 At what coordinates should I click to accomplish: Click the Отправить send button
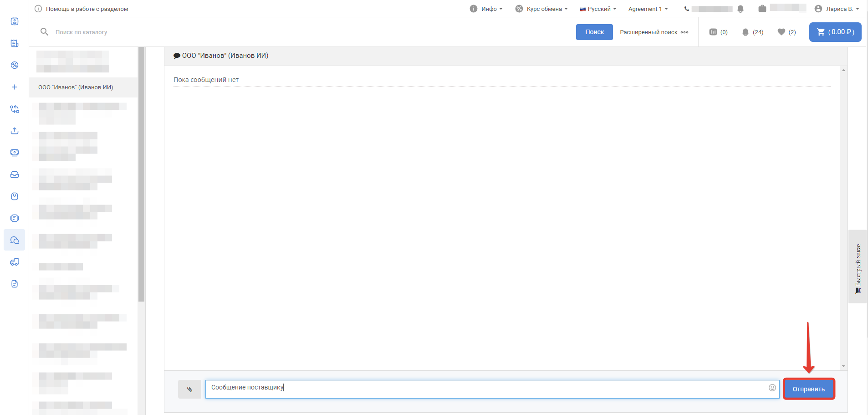point(808,389)
